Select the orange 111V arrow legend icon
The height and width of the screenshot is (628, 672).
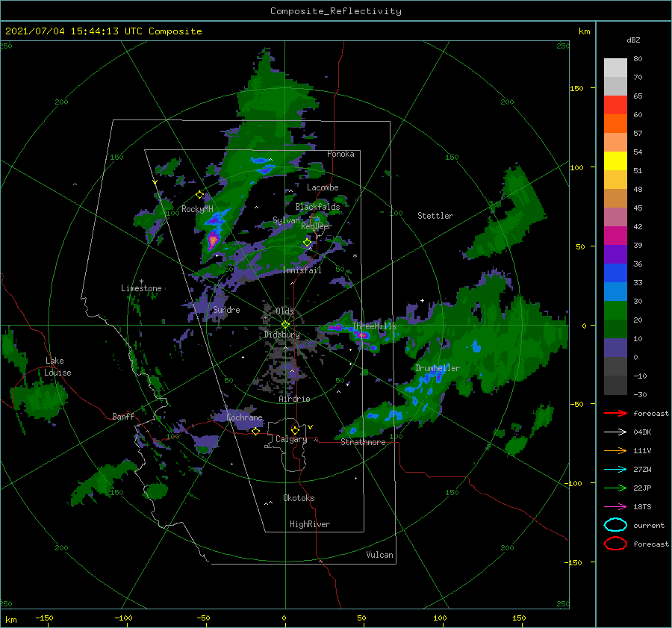[615, 450]
